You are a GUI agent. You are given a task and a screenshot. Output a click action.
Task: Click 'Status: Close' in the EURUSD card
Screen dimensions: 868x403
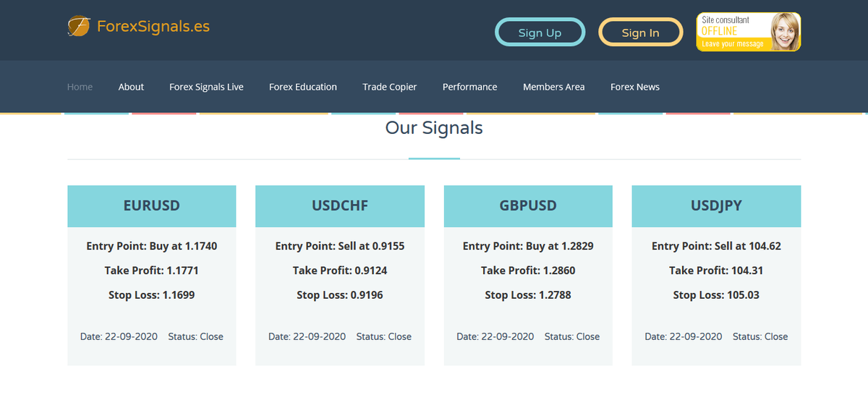(196, 336)
